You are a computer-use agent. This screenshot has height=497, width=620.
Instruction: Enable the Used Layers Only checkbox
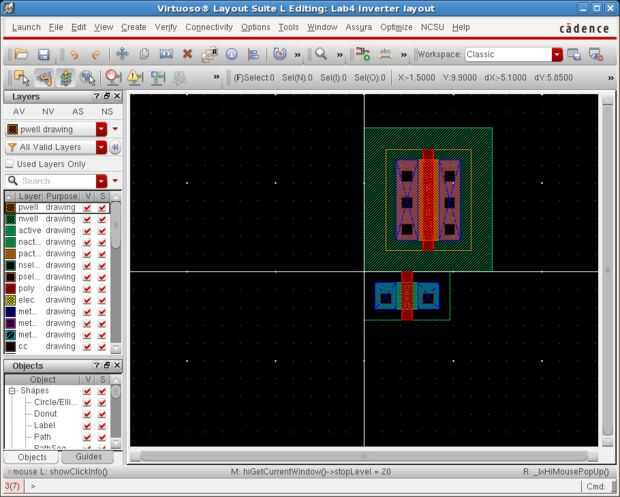point(9,164)
